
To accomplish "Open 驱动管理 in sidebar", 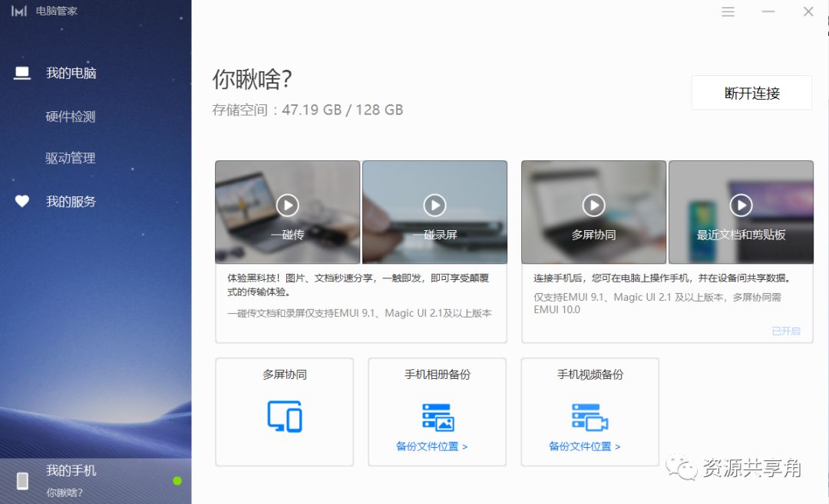I will point(71,158).
